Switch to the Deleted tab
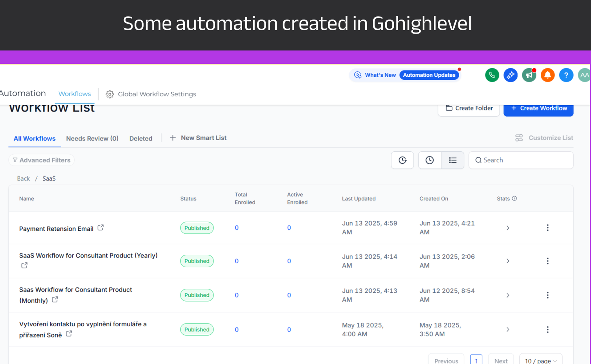591x364 pixels. pos(140,138)
